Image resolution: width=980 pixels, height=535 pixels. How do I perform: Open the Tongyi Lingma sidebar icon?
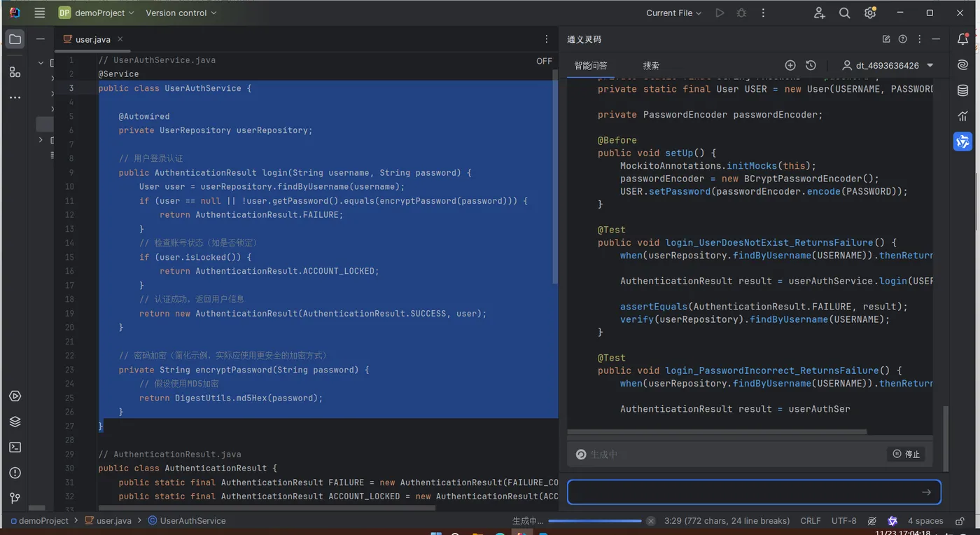click(x=962, y=141)
